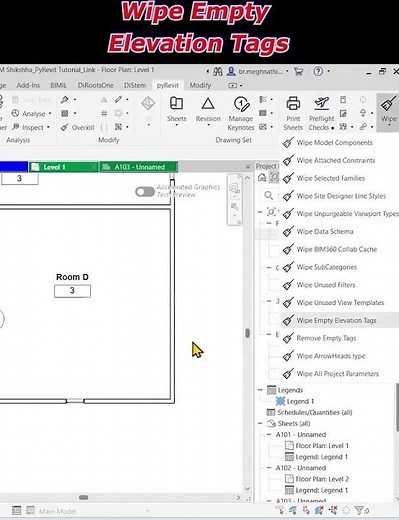This screenshot has height=520, width=399.
Task: Switch to the Modify ribbon tab
Action: click(200, 85)
